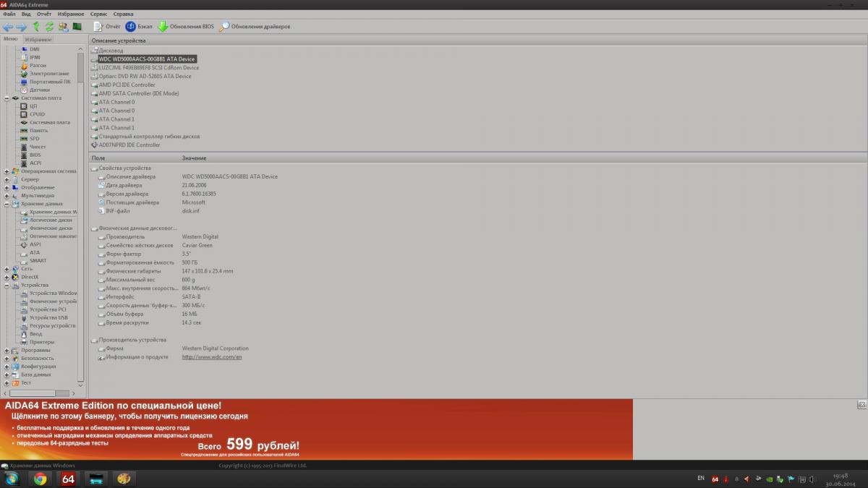Open Обновления драйверов from the toolbar
The height and width of the screenshot is (488, 868).
click(x=255, y=27)
